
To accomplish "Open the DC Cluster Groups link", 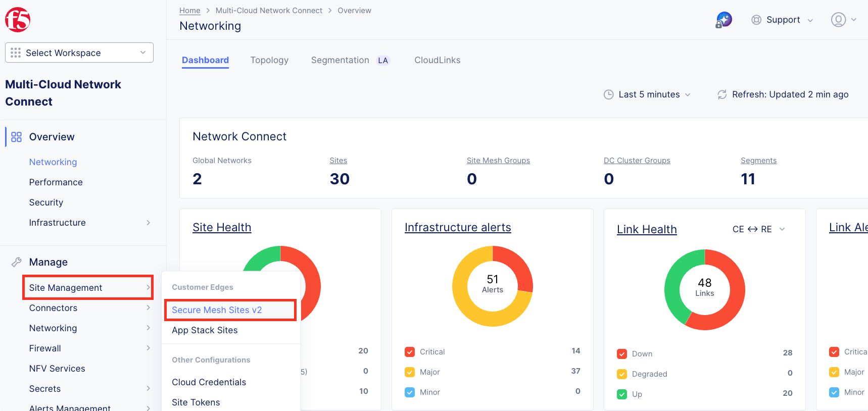I will pos(637,161).
